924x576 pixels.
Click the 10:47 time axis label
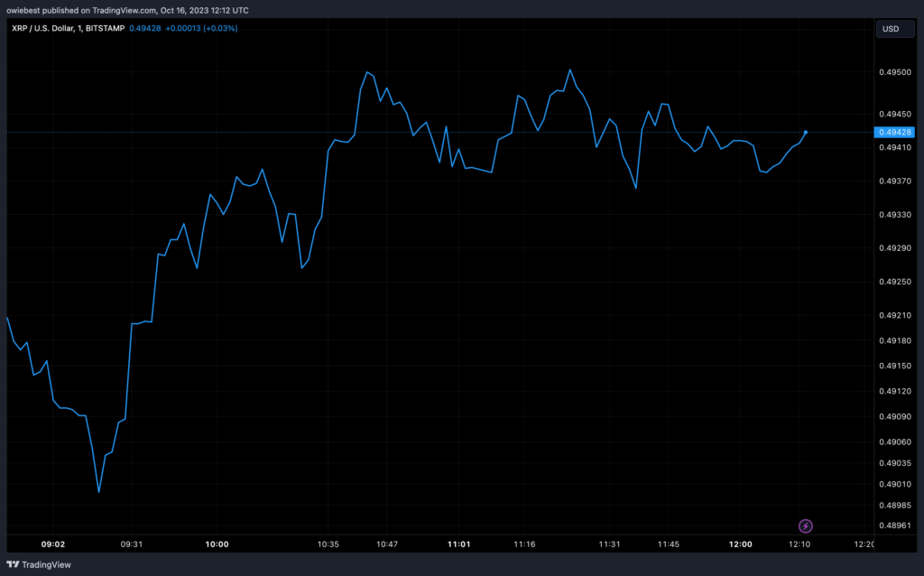point(387,544)
